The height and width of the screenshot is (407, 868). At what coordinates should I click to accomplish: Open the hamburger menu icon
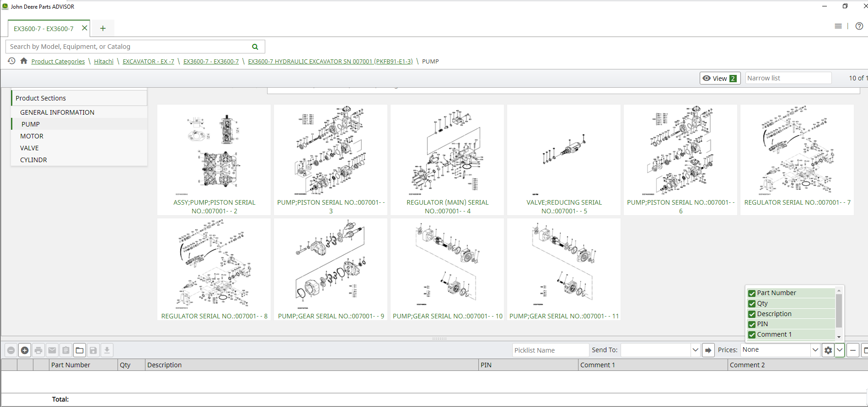838,26
